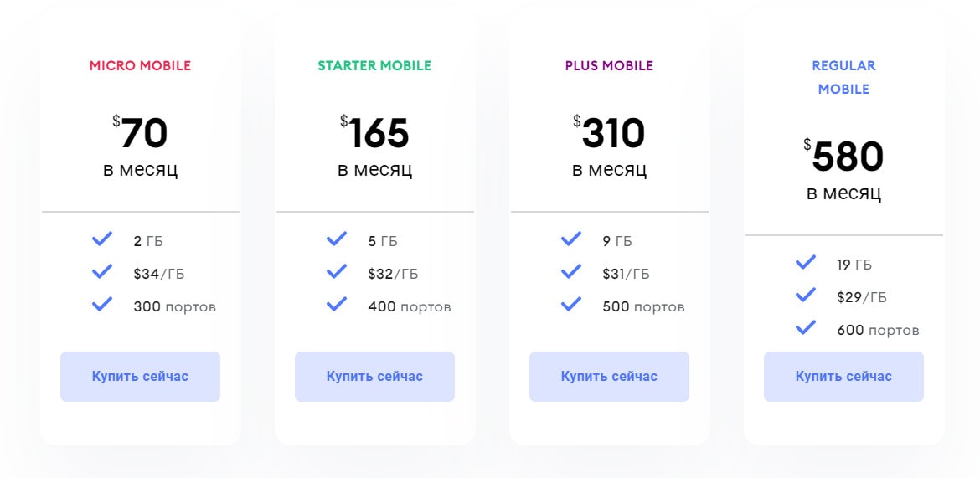Select the checkmark next to 9 ГБ

[x=571, y=239]
